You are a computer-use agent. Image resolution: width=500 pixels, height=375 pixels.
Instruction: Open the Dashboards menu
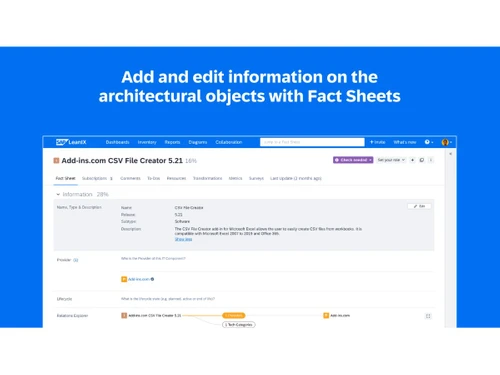[x=117, y=142]
